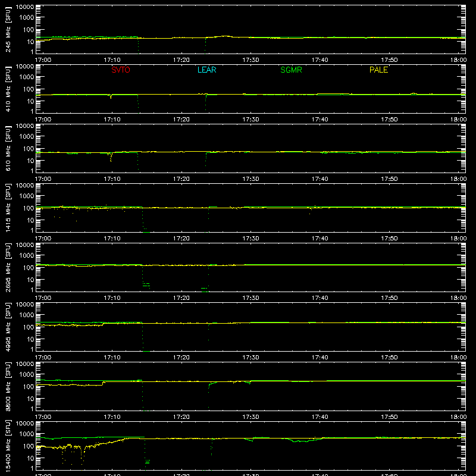Click the 10000 y-axis label of 15400 MHz plot
This screenshot has width=476, height=476.
pyautogui.click(x=25, y=424)
